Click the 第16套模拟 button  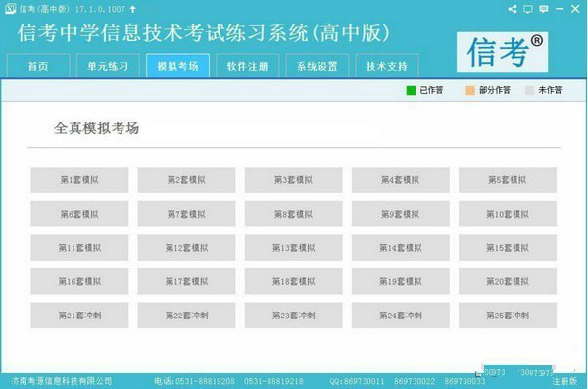pyautogui.click(x=79, y=281)
